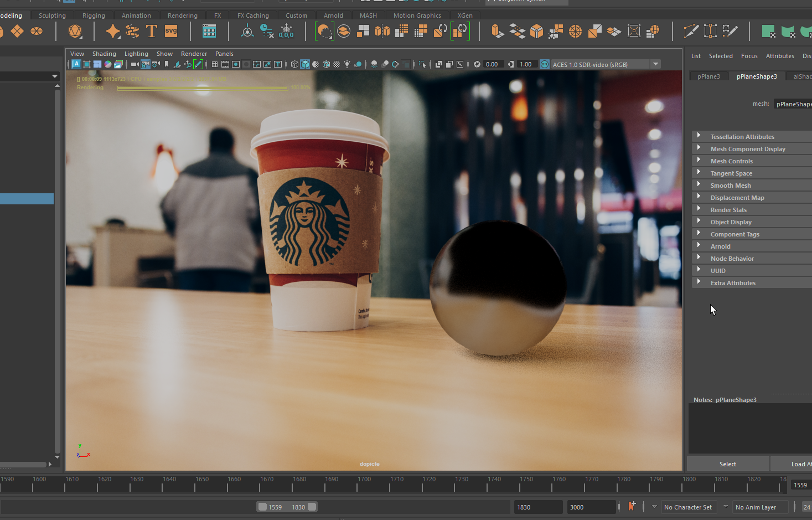Open the Renderer panel menu
Viewport: 812px width, 520px height.
194,54
